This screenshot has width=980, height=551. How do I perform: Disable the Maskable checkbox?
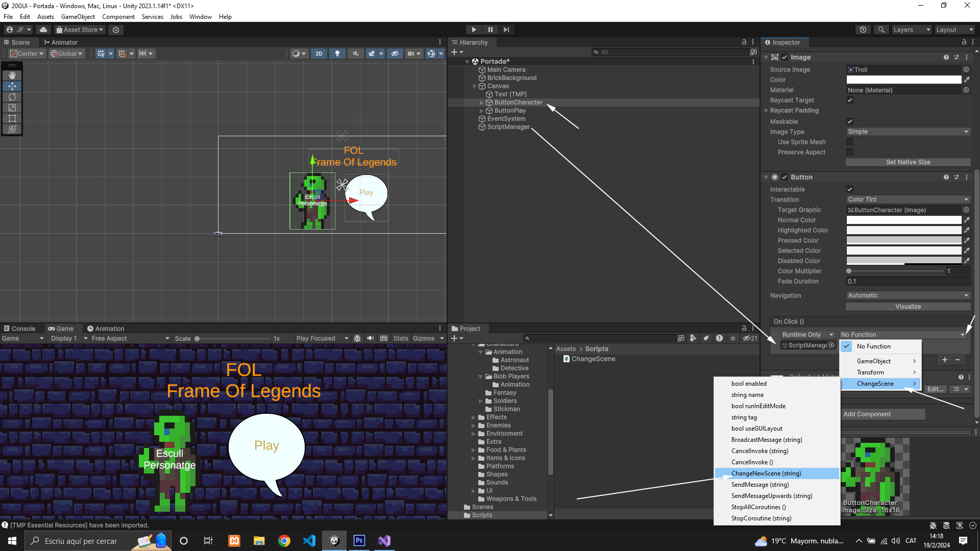pyautogui.click(x=850, y=121)
